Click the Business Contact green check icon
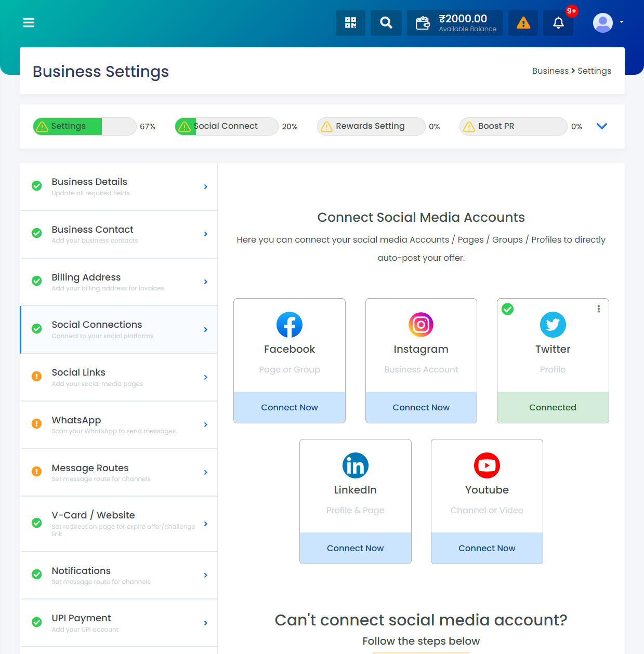The height and width of the screenshot is (654, 644). point(37,233)
